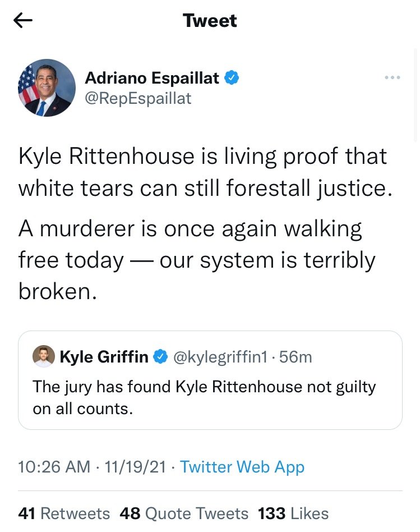Open the Adriano Espaillat display name
Screen dimensions: 420x532
(152, 78)
